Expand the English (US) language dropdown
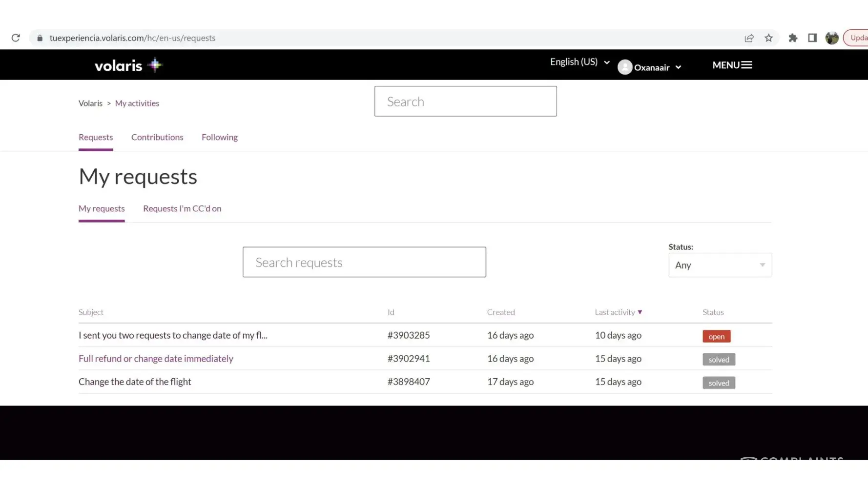Image resolution: width=868 pixels, height=488 pixels. (x=579, y=62)
